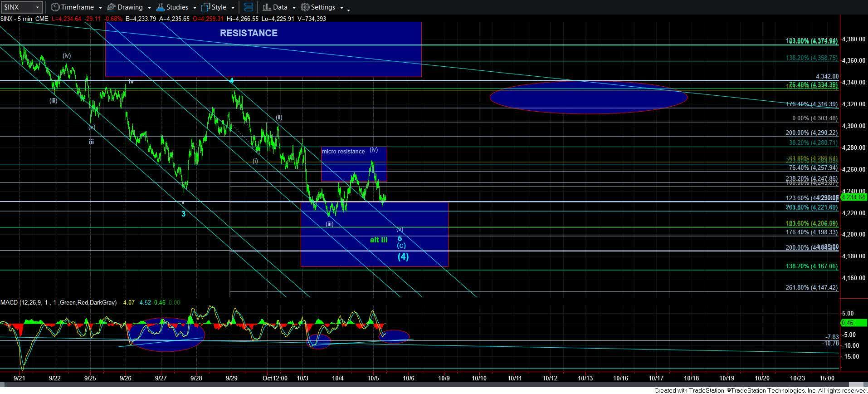This screenshot has width=868, height=394.
Task: Click the Timeframe clock icon
Action: (x=55, y=7)
